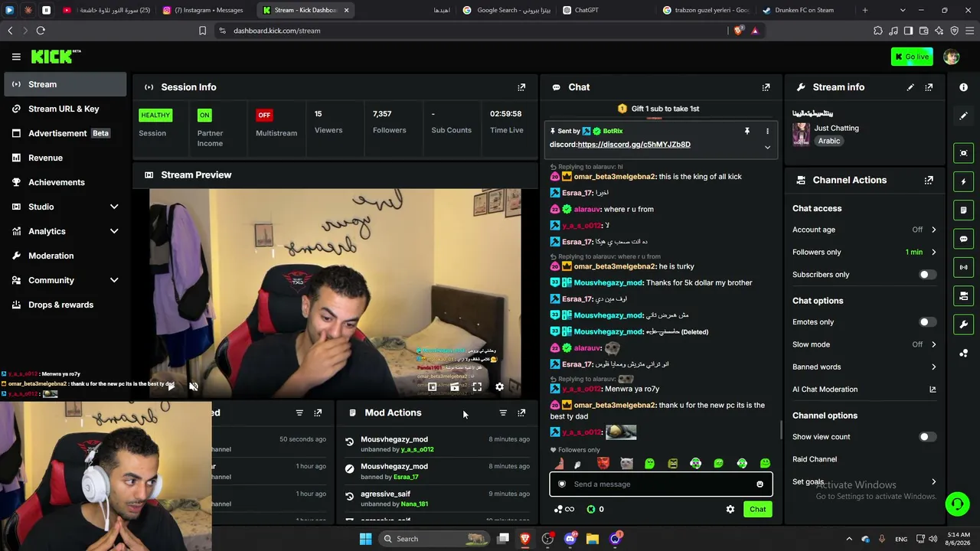Go to Stream URL & Key page

pos(65,109)
